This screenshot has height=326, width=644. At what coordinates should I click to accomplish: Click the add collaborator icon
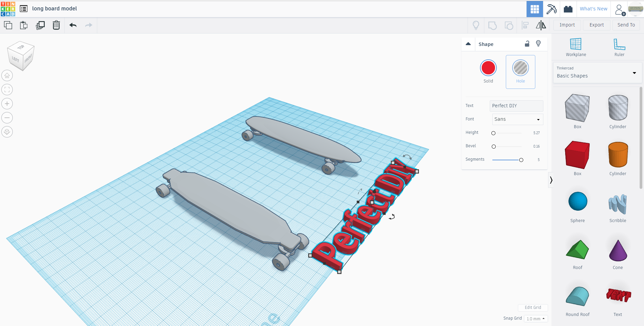tap(620, 10)
